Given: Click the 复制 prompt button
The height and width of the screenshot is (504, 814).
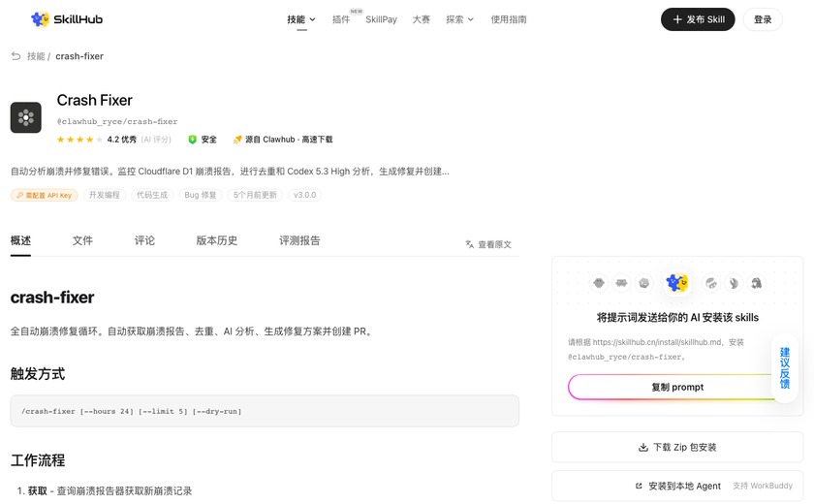Looking at the screenshot, I should pyautogui.click(x=677, y=388).
